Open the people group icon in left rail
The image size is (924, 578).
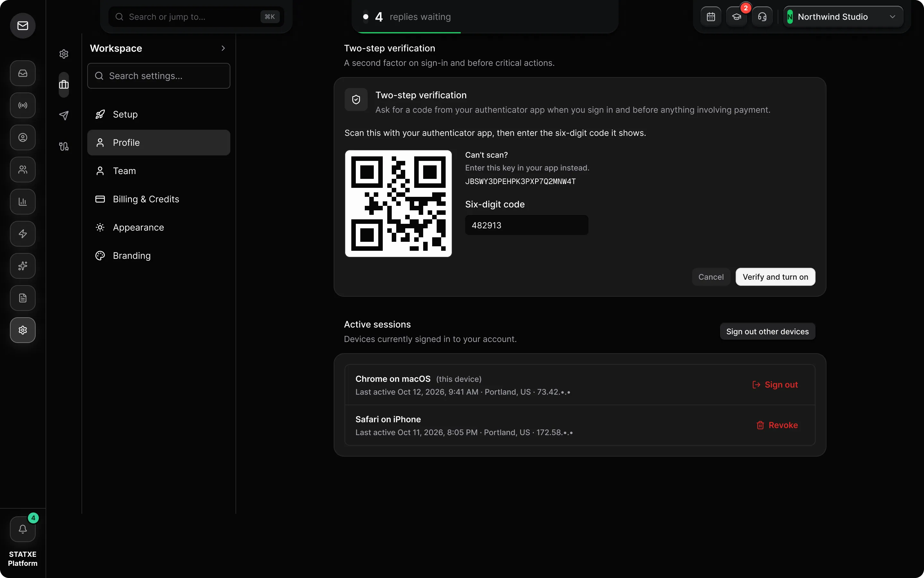23,169
